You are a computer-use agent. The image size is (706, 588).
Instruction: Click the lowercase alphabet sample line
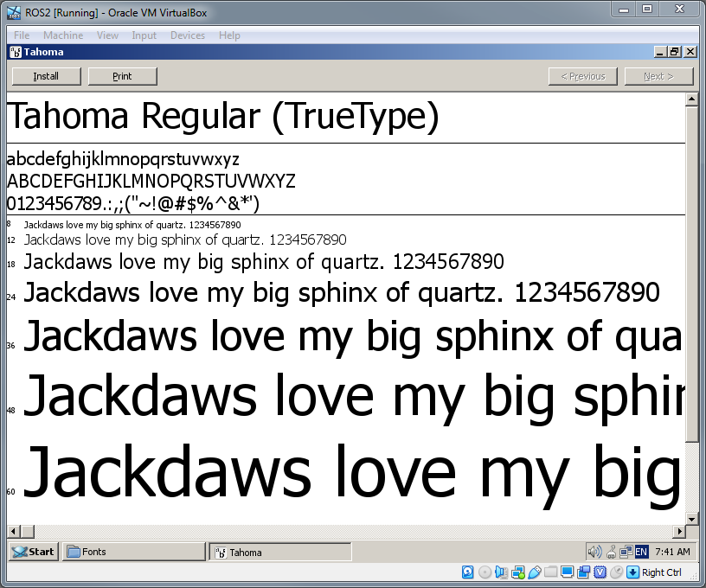click(x=123, y=160)
